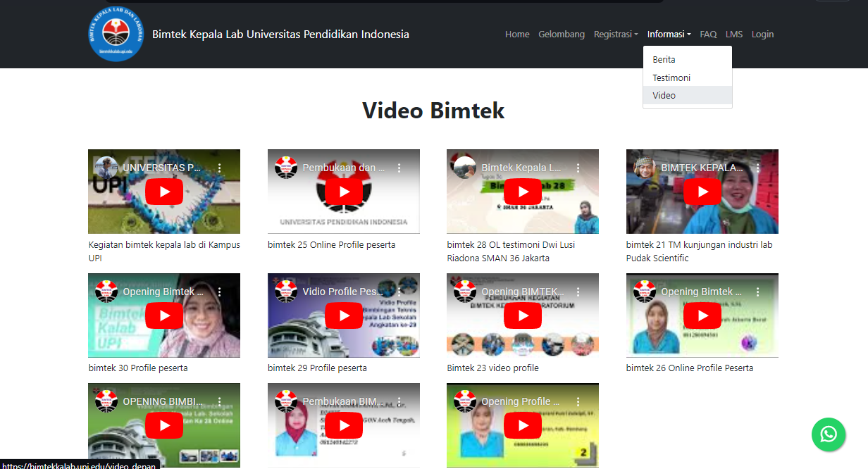868x469 pixels.
Task: Go to the Home page link
Action: click(x=516, y=35)
